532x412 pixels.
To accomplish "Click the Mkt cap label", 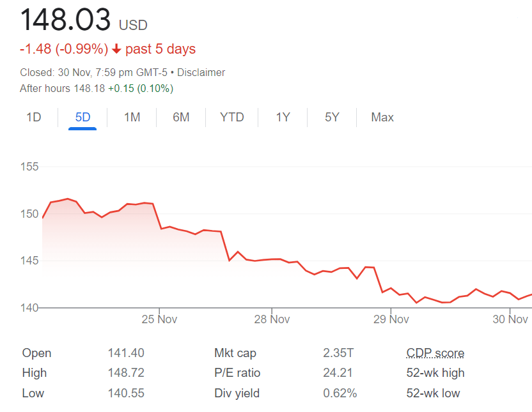I will [235, 353].
